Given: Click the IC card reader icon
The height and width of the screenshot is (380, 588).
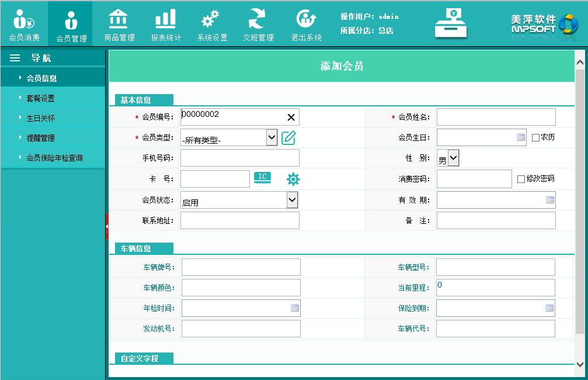Looking at the screenshot, I should pos(263,178).
